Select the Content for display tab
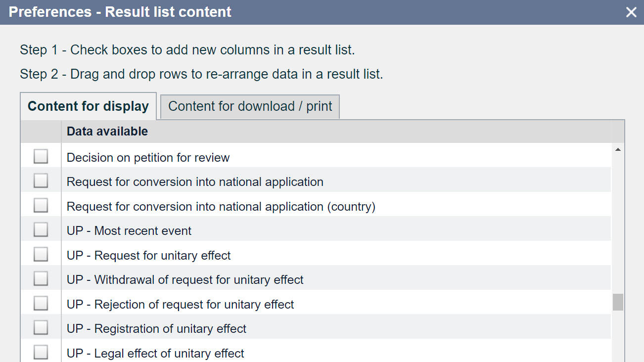644x362 pixels. click(88, 106)
